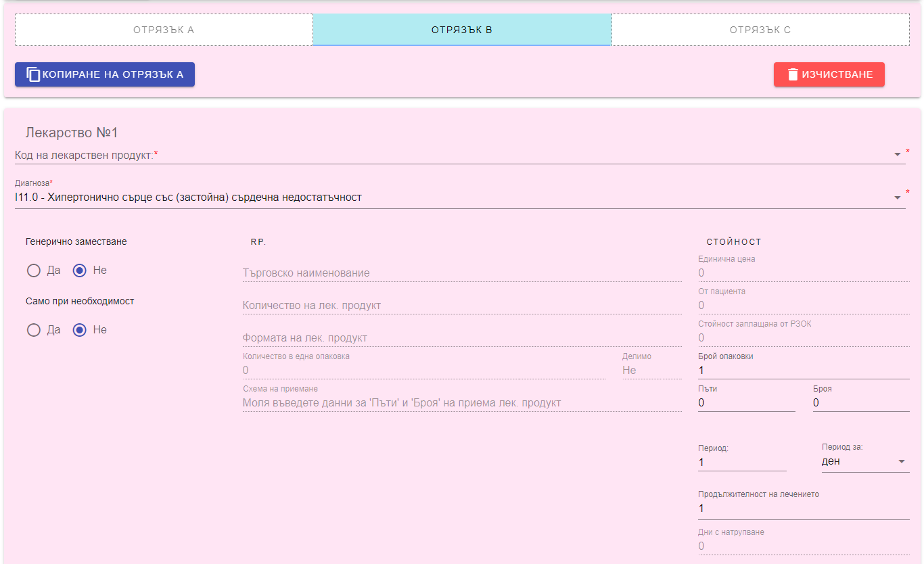The image size is (924, 564).
Task: Click the Броя input field
Action: click(861, 403)
